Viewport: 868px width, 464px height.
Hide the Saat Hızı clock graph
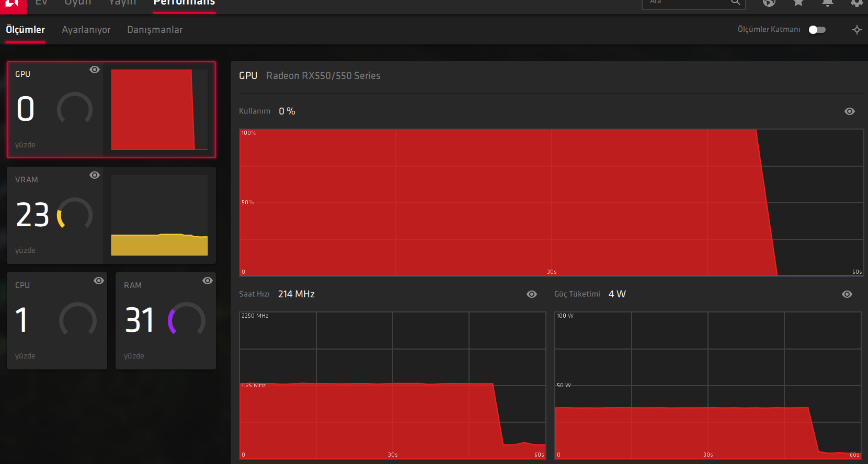click(x=532, y=294)
